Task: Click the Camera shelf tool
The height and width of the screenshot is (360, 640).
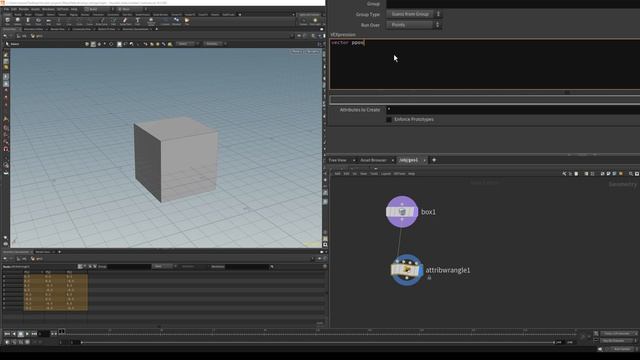Action: pyautogui.click(x=303, y=21)
